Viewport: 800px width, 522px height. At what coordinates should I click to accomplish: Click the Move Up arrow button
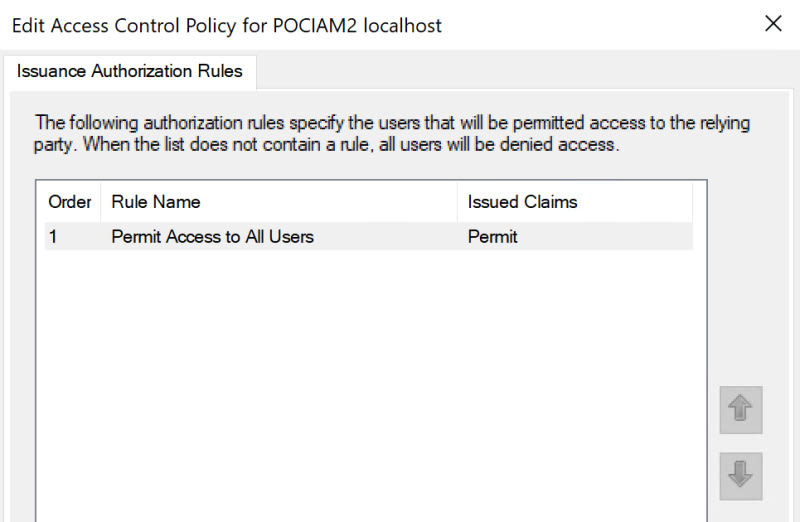point(740,410)
